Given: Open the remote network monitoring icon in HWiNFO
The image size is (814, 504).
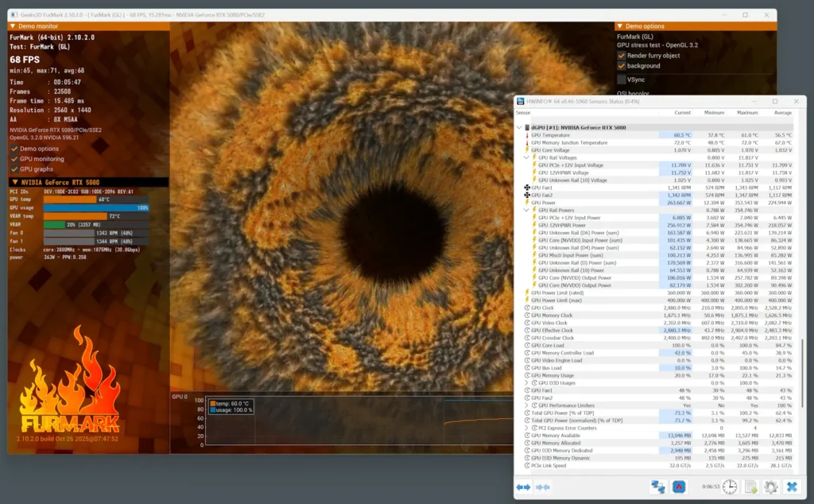Looking at the screenshot, I should tap(658, 487).
